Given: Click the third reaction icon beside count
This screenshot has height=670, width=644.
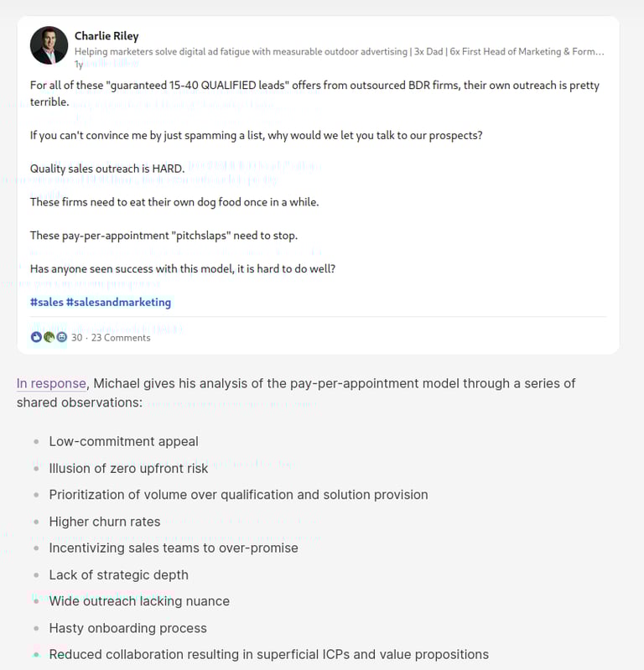Looking at the screenshot, I should click(x=61, y=337).
